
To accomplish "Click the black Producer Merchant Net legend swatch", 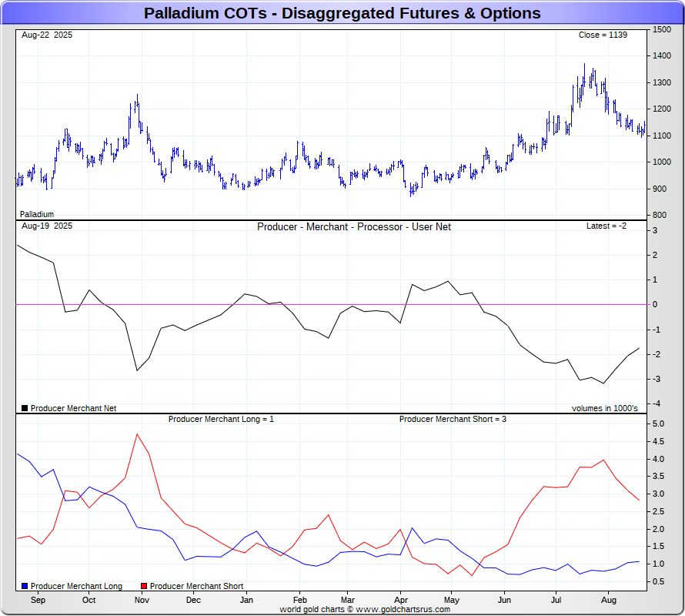I will click(x=25, y=408).
